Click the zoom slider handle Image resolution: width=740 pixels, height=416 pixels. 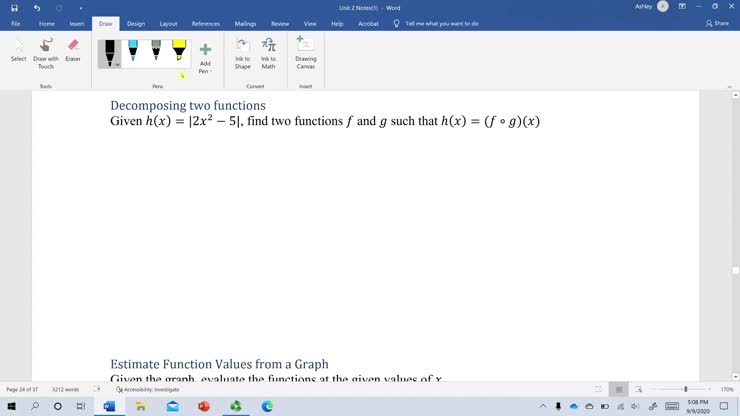(686, 389)
